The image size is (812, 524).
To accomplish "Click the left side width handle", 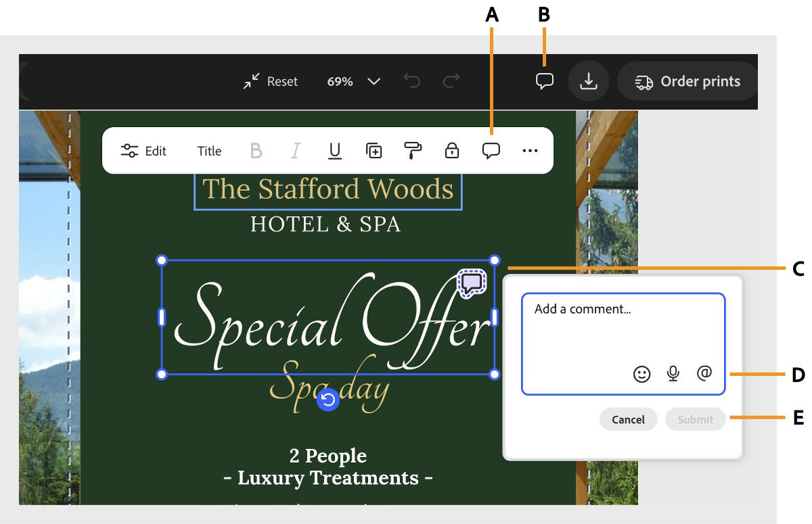I will [x=162, y=317].
